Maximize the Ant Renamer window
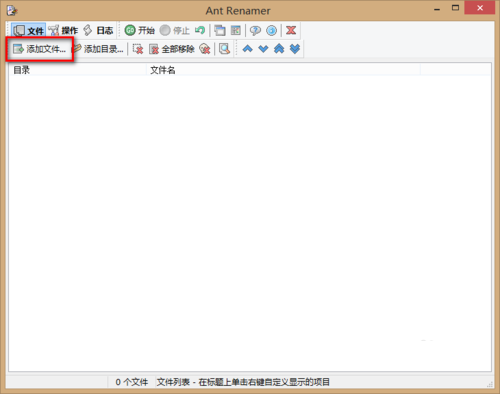The height and width of the screenshot is (394, 500). coord(455,8)
